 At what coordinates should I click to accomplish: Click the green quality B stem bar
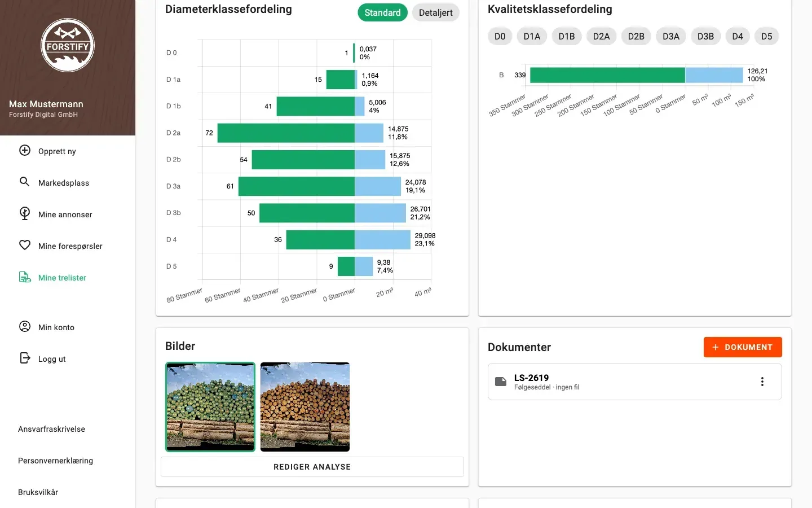pos(607,75)
